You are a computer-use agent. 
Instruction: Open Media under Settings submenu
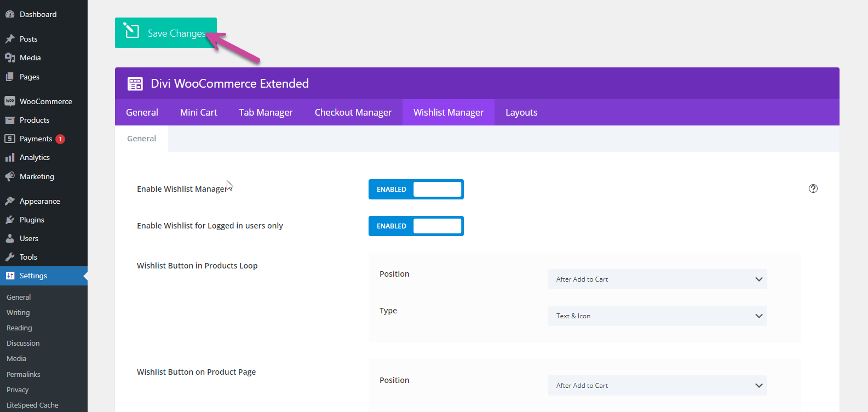[x=16, y=358]
